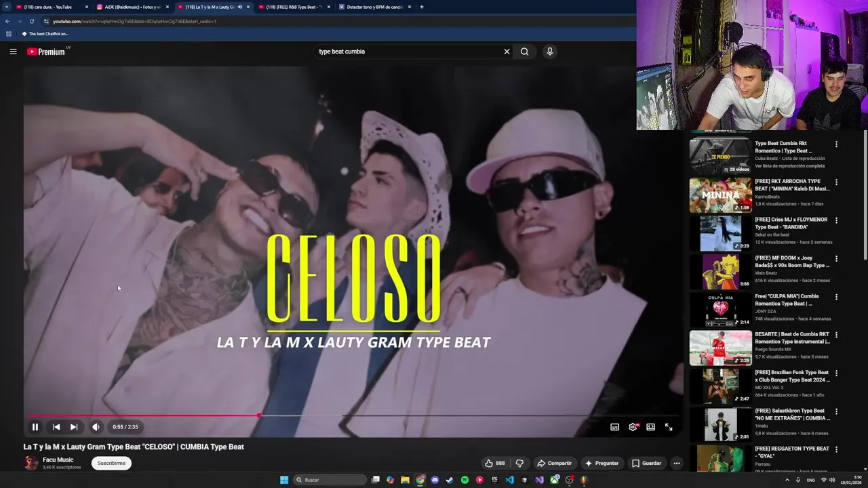The image size is (868, 488).
Task: Open the player settings gear
Action: (x=633, y=427)
